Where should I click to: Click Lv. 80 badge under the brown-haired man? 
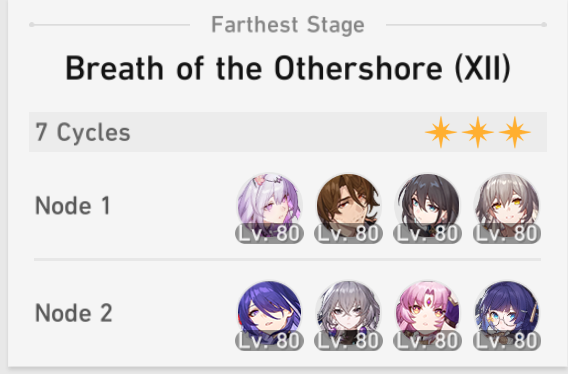point(348,234)
